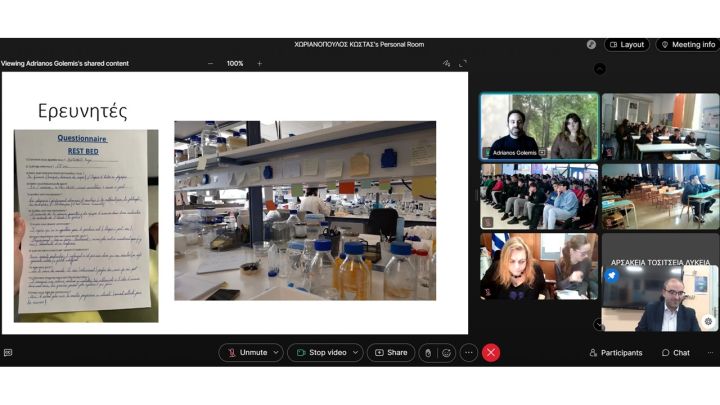Open the panel options ellipsis at far right

point(713,352)
